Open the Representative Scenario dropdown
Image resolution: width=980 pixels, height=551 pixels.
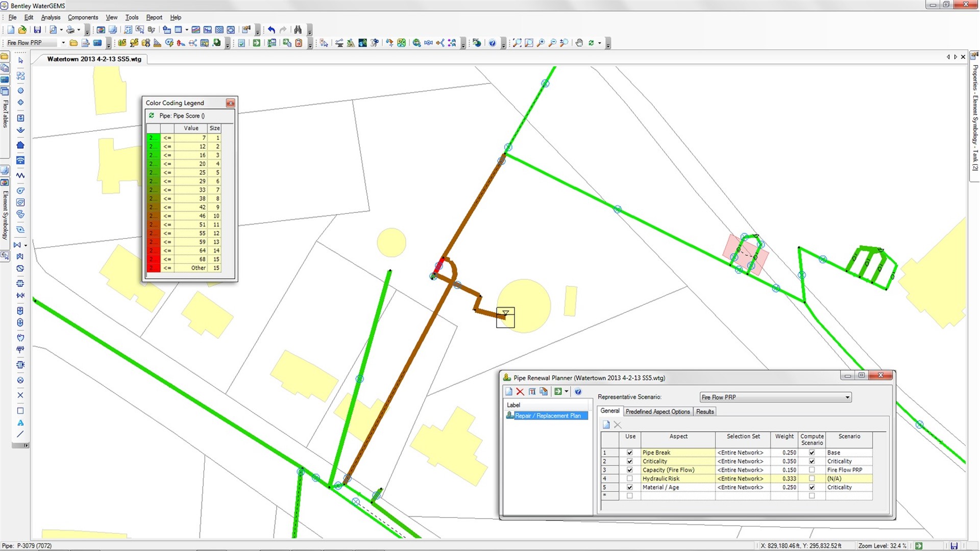(x=847, y=397)
